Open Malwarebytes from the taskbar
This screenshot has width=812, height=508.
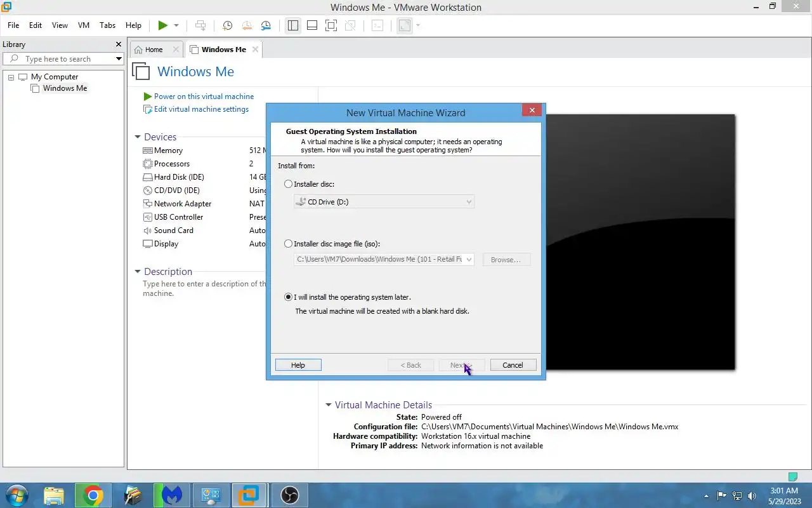[x=172, y=495]
